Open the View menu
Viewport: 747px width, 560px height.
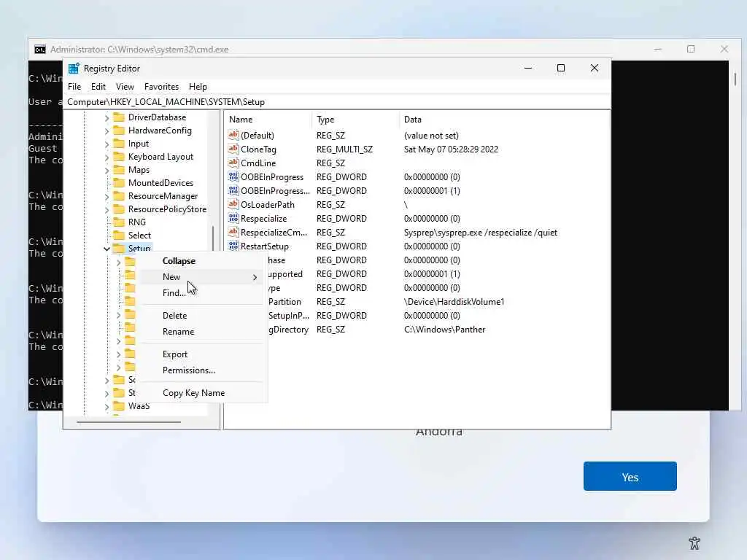pyautogui.click(x=125, y=87)
